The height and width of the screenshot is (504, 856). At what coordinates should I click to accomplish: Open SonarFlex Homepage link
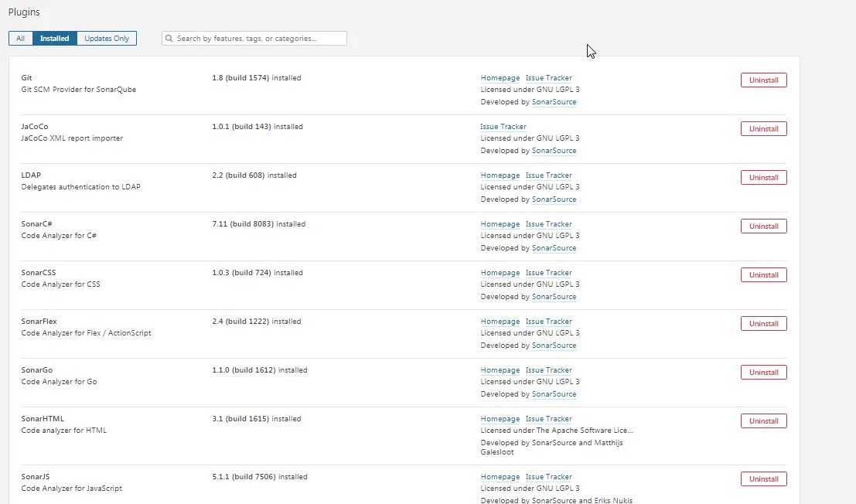(500, 322)
